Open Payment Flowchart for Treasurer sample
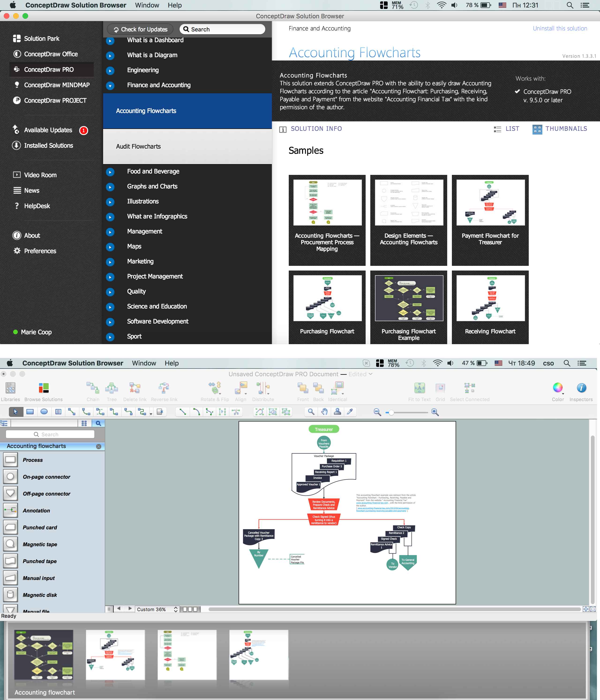This screenshot has width=600, height=700. pyautogui.click(x=490, y=220)
